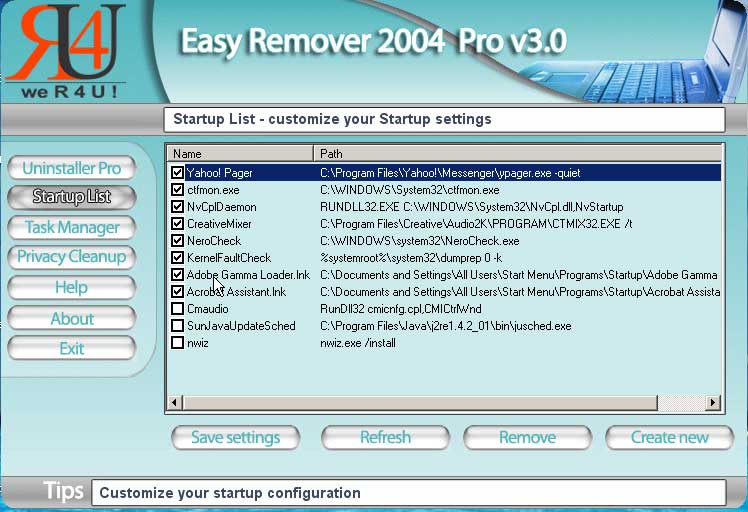The width and height of the screenshot is (748, 512).
Task: Toggle the KernelFaultCheck checkbox
Action: pyautogui.click(x=177, y=258)
